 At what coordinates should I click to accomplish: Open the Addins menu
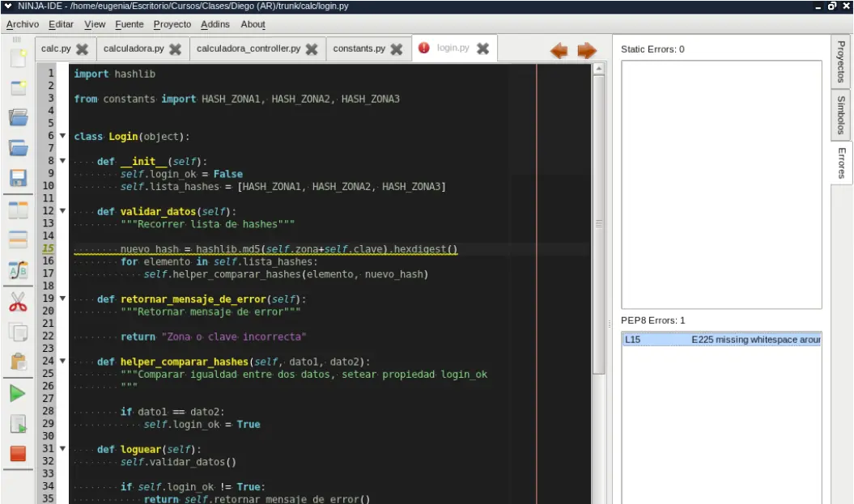tap(215, 24)
